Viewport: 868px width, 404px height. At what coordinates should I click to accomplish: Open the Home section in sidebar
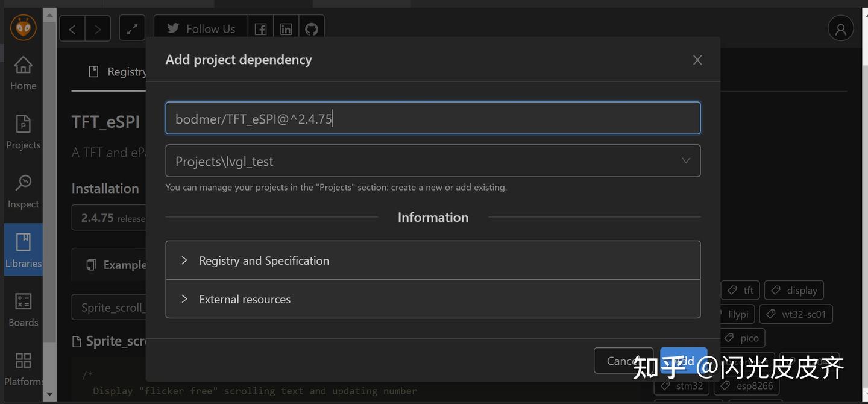[23, 72]
